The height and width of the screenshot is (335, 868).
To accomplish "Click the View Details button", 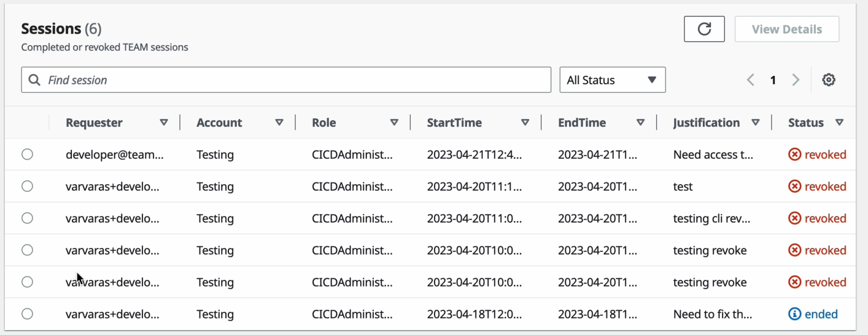I will [786, 29].
